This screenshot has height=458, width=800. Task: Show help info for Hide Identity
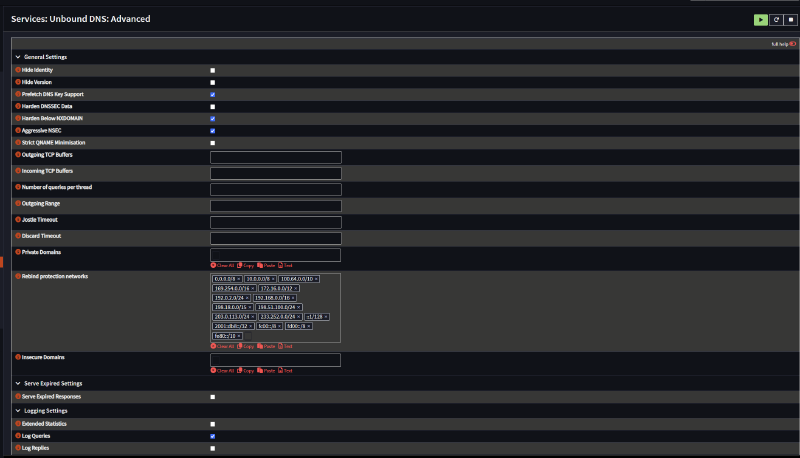click(x=18, y=70)
